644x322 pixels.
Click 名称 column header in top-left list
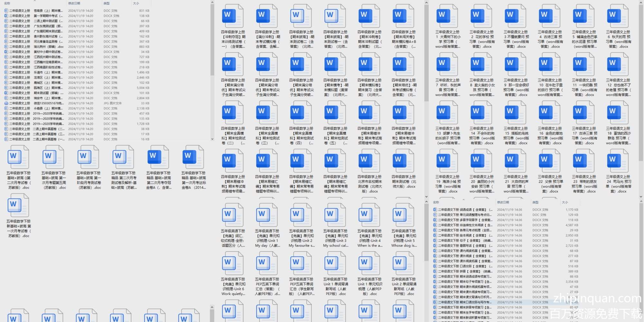(7, 3)
